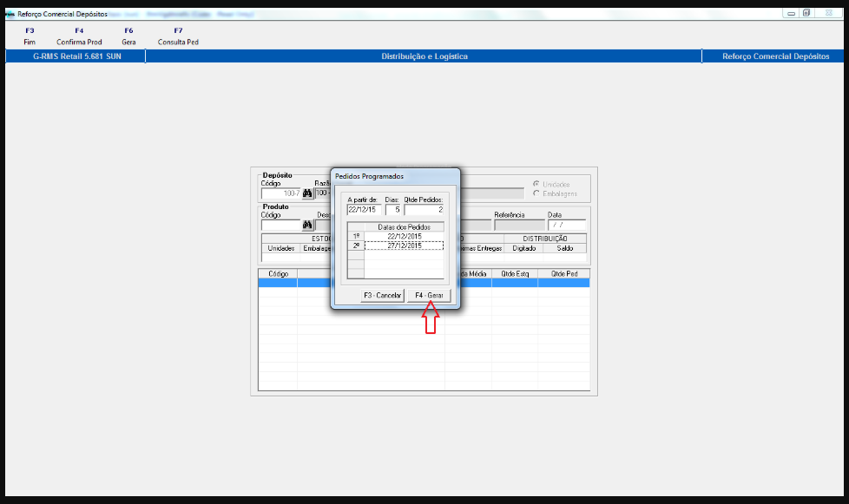This screenshot has height=504, width=849.
Task: Click the 2º row header
Action: click(356, 245)
